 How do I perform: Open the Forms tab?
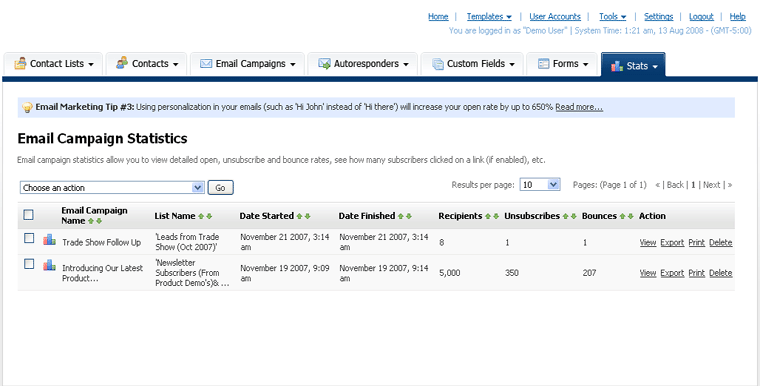(x=562, y=64)
